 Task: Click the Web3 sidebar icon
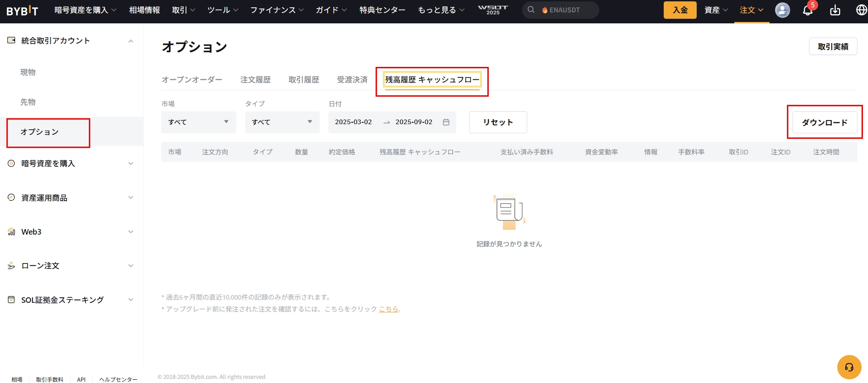[x=11, y=232]
